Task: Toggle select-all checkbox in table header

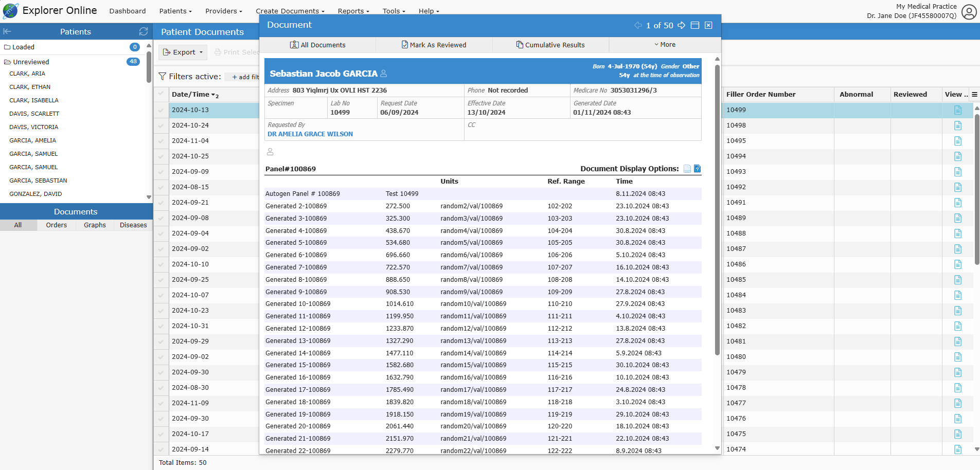Action: click(x=162, y=94)
